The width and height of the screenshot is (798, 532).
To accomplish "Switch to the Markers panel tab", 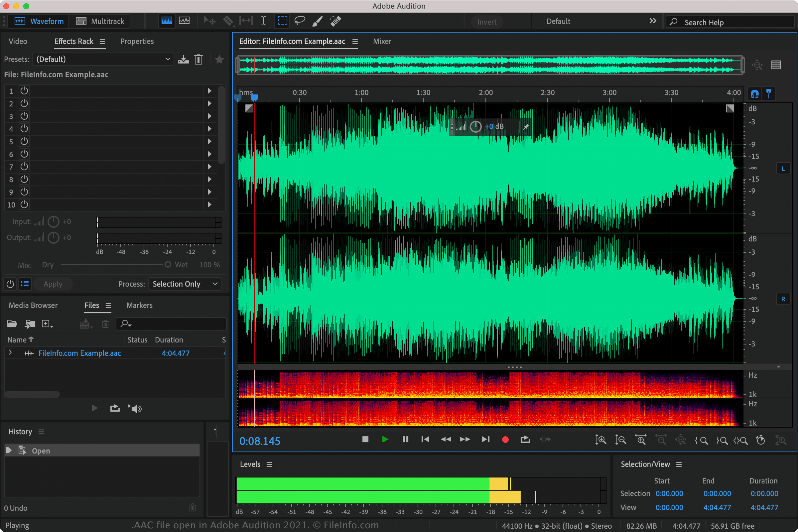I will pos(138,305).
